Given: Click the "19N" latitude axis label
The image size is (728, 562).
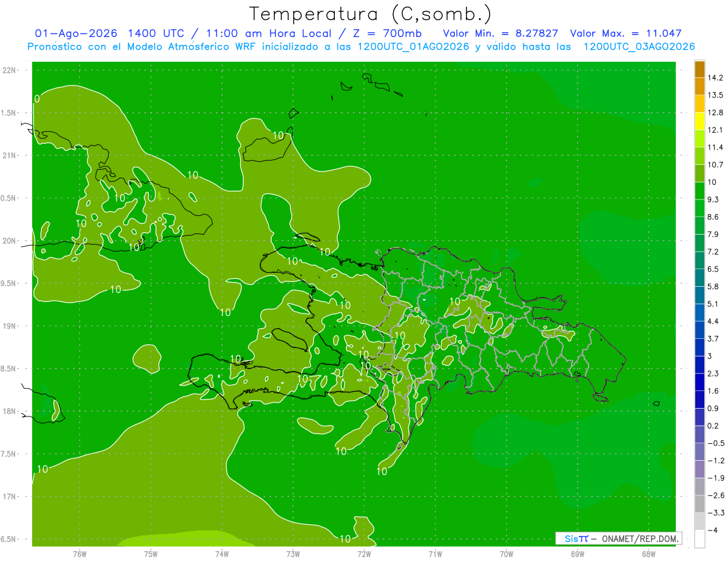Looking at the screenshot, I should click(x=10, y=326).
